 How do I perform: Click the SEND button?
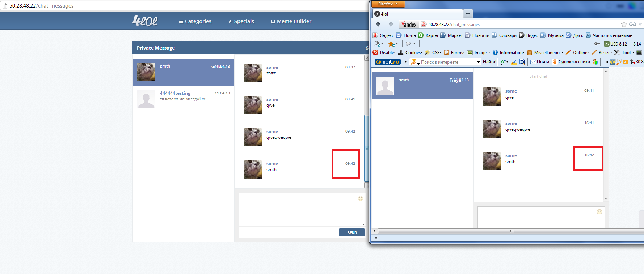pyautogui.click(x=352, y=233)
